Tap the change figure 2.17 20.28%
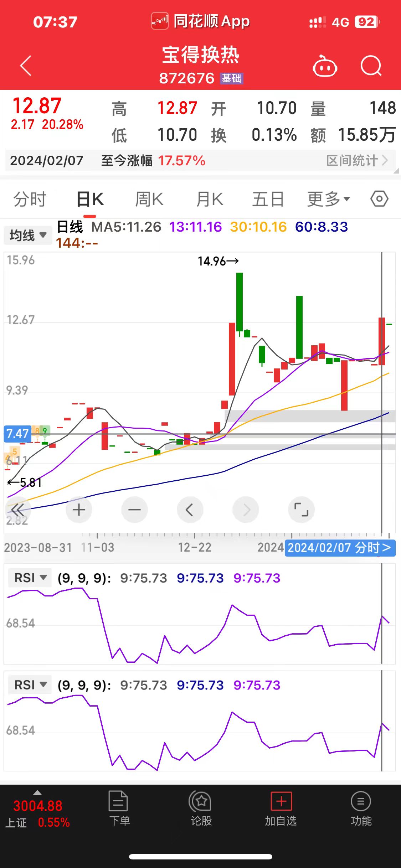 point(47,124)
